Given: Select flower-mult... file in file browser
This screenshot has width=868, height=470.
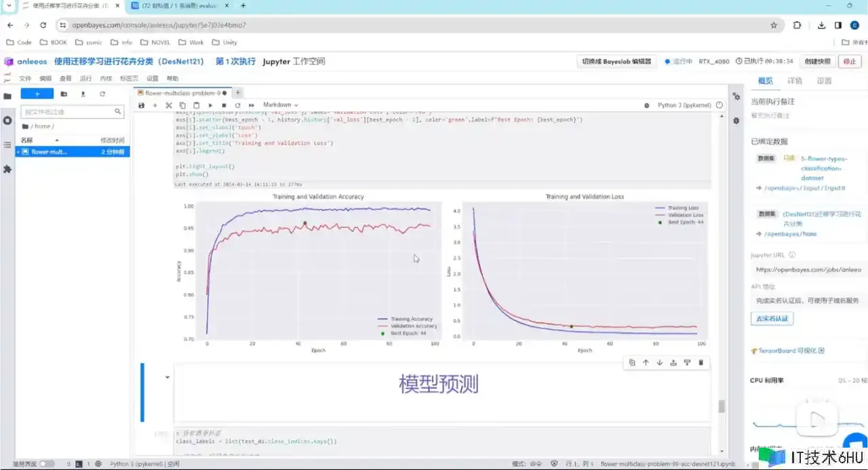Looking at the screenshot, I should (x=73, y=152).
